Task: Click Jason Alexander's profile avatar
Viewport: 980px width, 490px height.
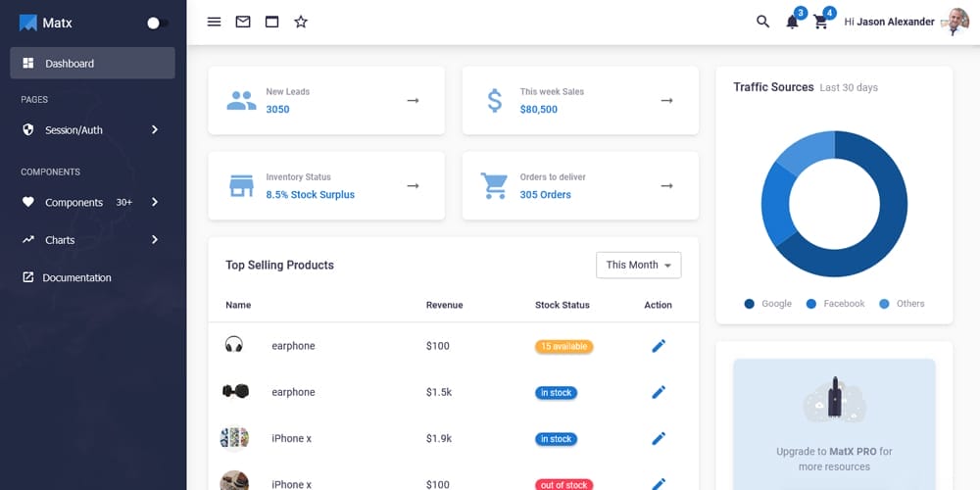Action: tap(954, 22)
